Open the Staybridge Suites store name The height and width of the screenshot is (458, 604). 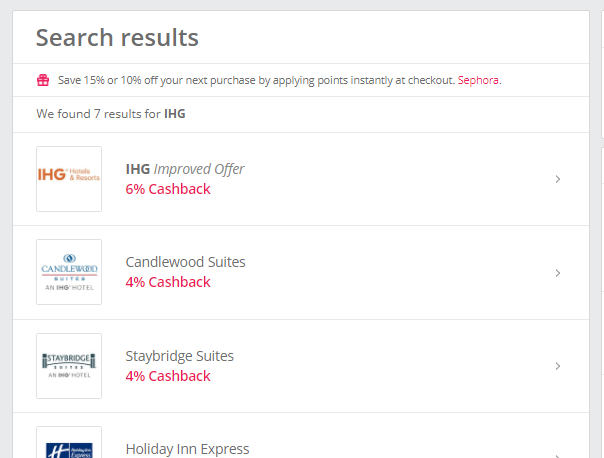click(180, 356)
